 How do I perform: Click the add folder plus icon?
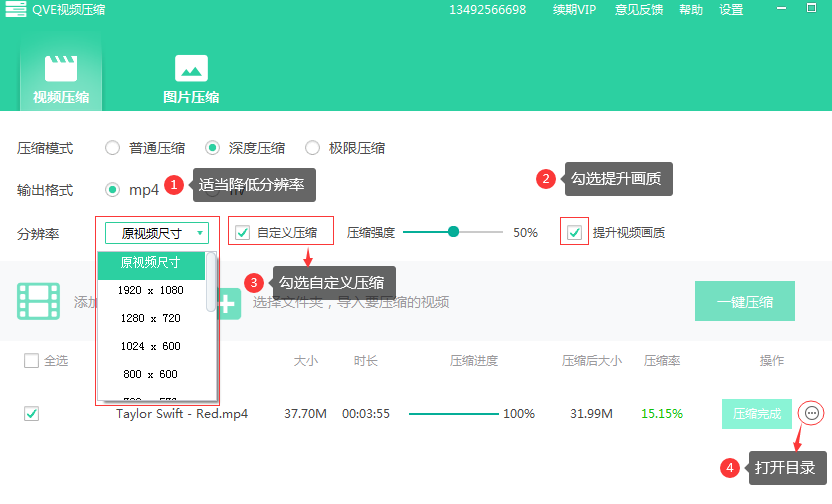click(x=228, y=302)
